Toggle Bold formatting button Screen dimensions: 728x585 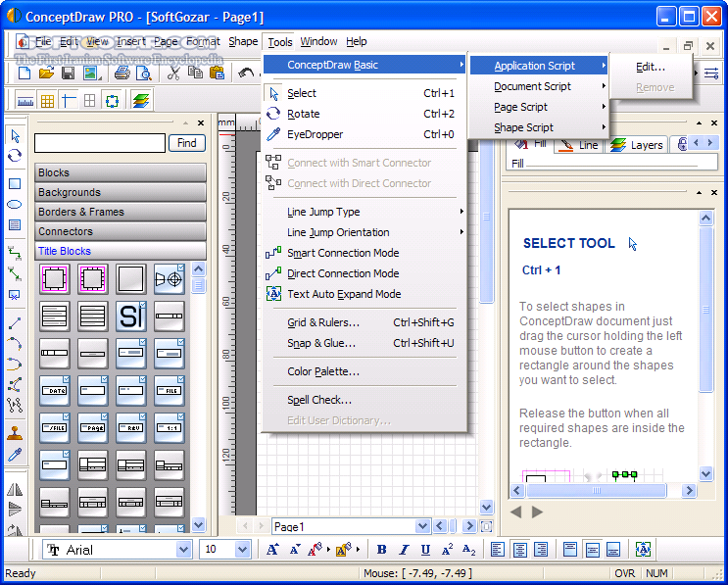pos(382,550)
